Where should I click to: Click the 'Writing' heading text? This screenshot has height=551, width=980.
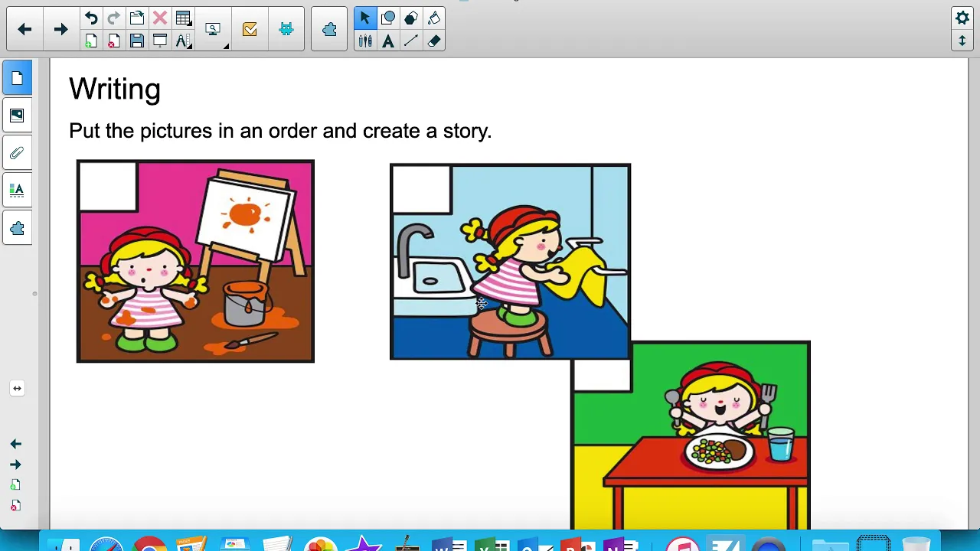click(x=115, y=90)
